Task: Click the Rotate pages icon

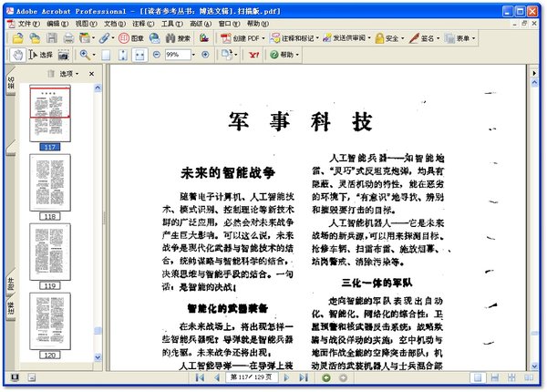Action: [226, 55]
